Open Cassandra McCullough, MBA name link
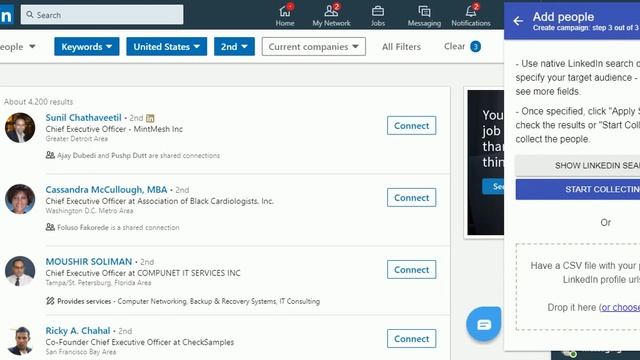 106,189
